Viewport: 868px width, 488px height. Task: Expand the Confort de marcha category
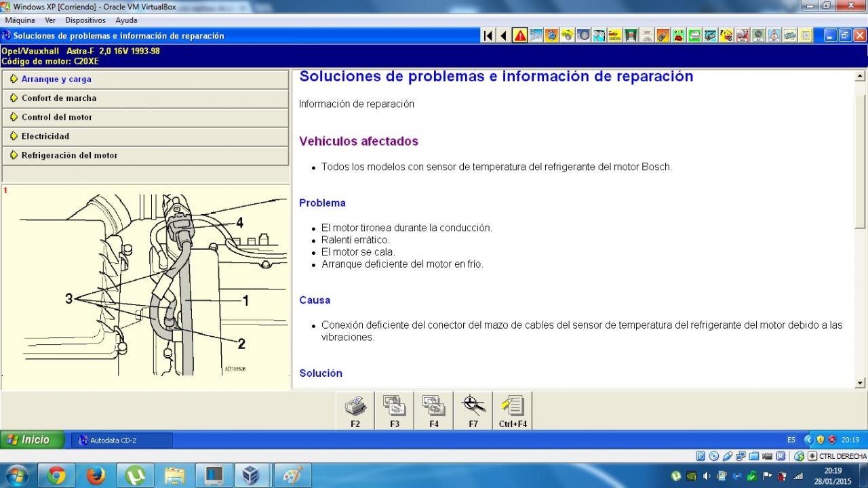pyautogui.click(x=59, y=98)
